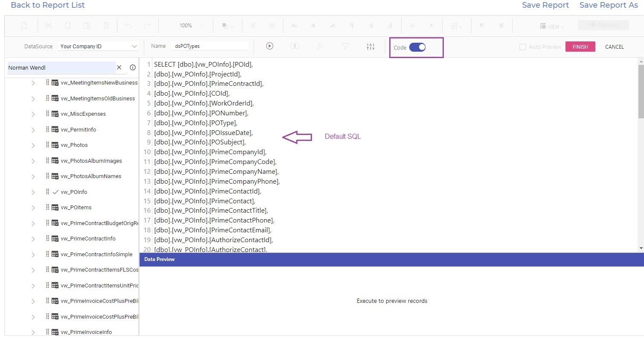Clear the Norman Wendl search text
The image size is (644, 337).
click(x=119, y=67)
